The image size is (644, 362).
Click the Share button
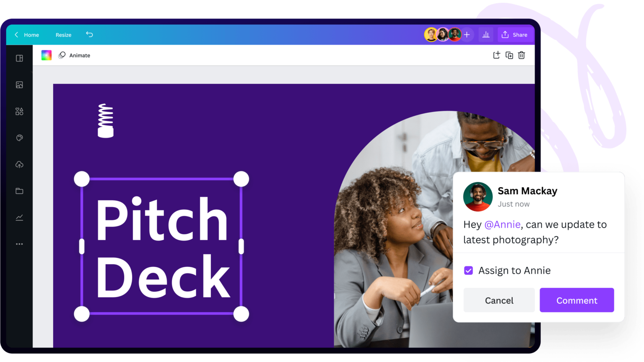pyautogui.click(x=515, y=35)
